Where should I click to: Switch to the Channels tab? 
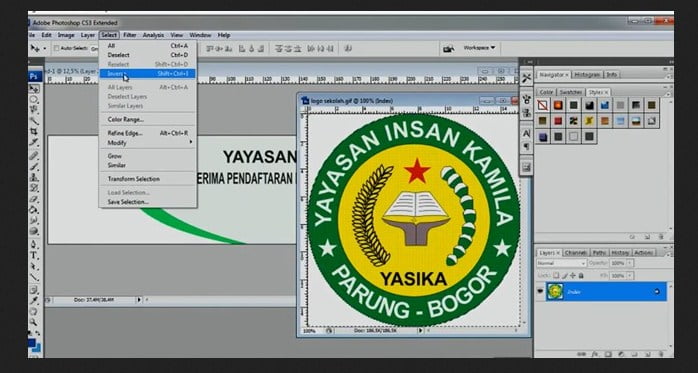click(576, 252)
